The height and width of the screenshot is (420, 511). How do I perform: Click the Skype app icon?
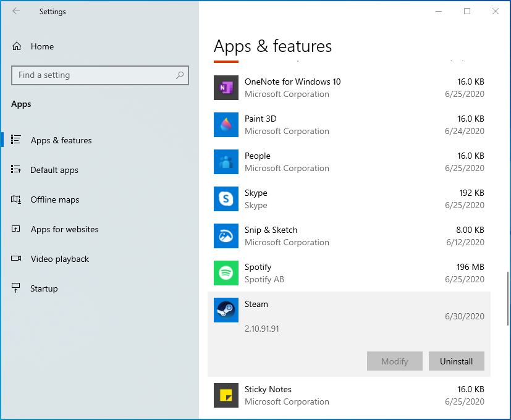coord(226,199)
